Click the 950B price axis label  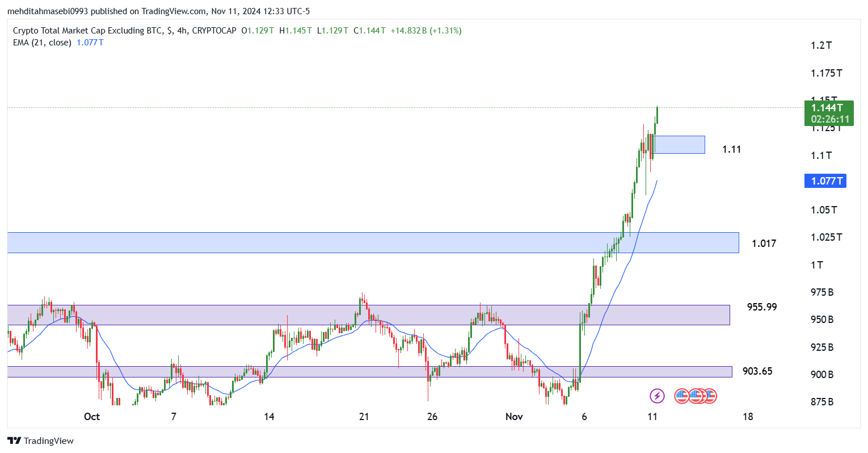point(822,320)
